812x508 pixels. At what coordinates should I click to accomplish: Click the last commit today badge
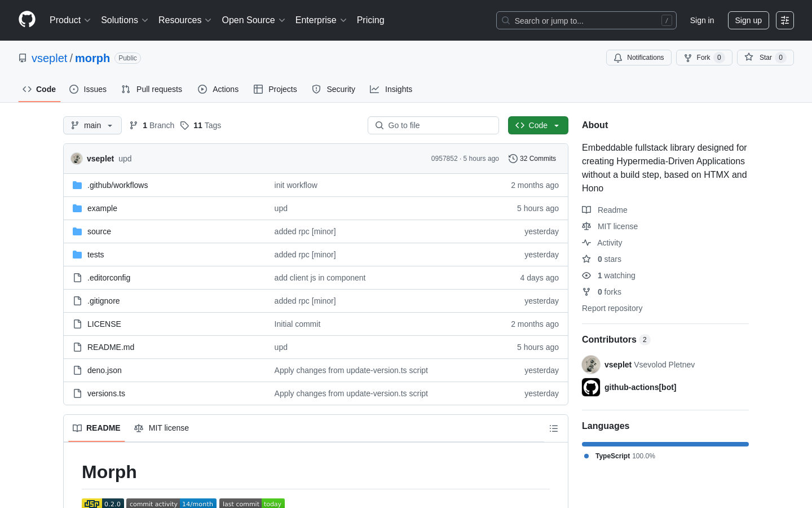252,503
